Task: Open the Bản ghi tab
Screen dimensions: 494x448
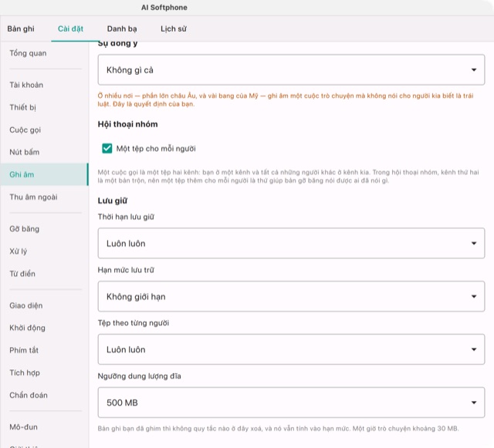Action: coord(21,29)
